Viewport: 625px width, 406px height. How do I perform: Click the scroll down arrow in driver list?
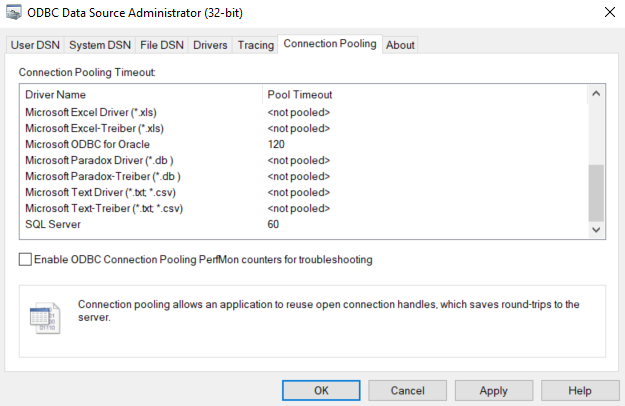[596, 230]
